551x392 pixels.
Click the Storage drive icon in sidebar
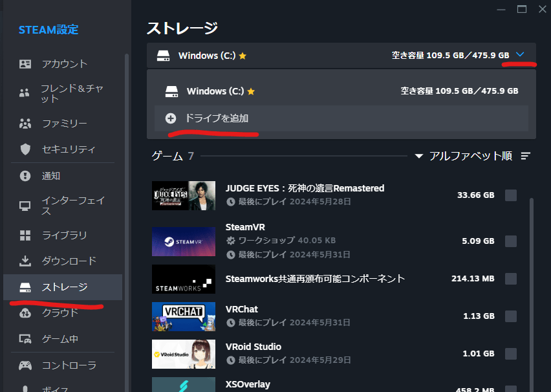(x=25, y=287)
